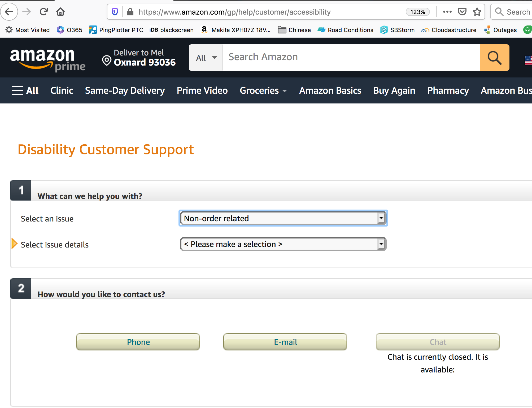Image resolution: width=532 pixels, height=408 pixels.
Task: Expand the All search category dropdown
Action: [206, 58]
